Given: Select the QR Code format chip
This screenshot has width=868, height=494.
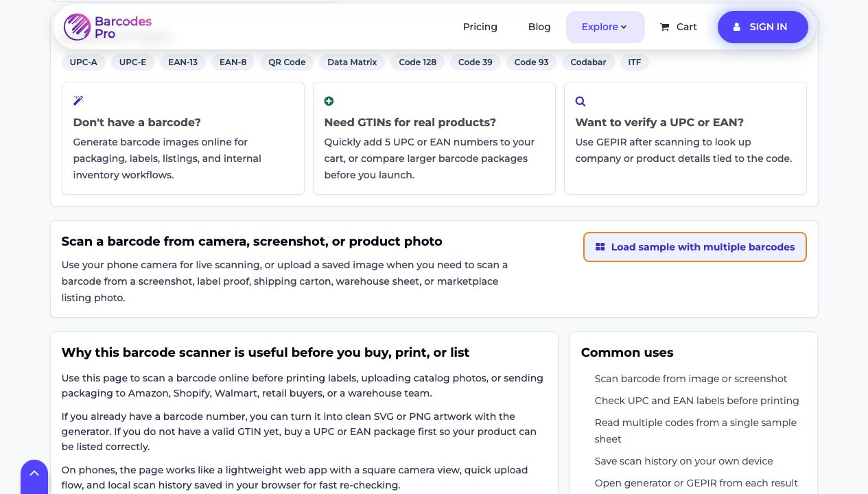Looking at the screenshot, I should (287, 62).
